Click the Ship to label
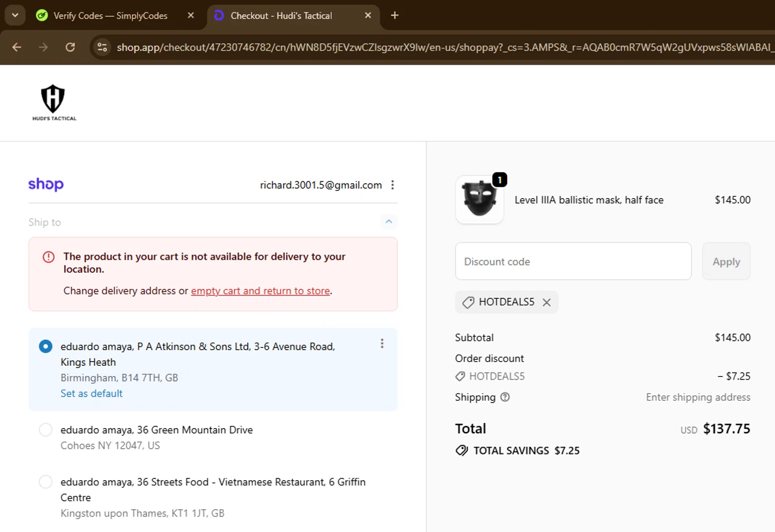Screen dimensions: 775x532 click(x=44, y=222)
